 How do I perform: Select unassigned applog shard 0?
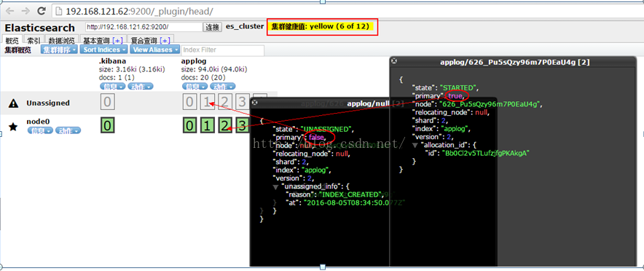189,101
